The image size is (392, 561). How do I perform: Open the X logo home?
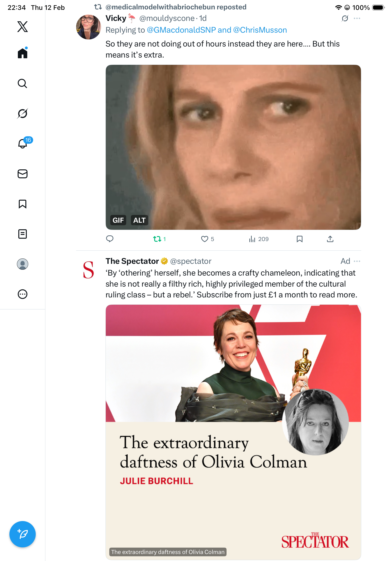[23, 26]
